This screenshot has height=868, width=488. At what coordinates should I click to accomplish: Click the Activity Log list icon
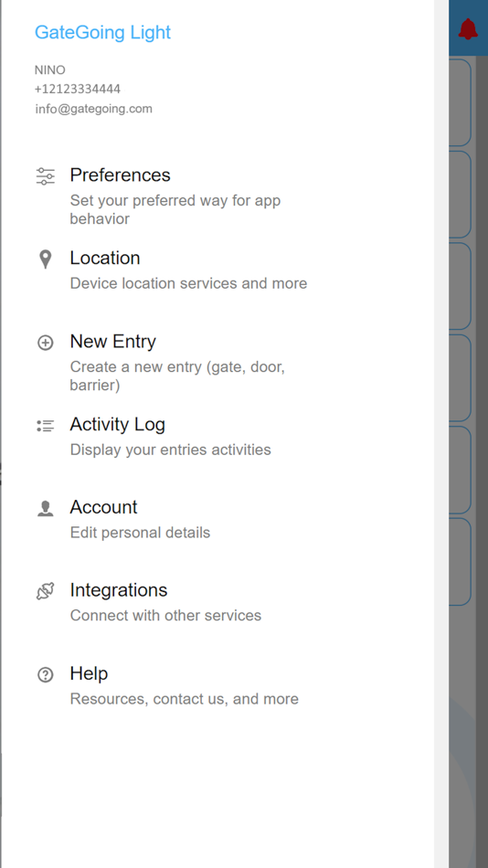click(x=46, y=426)
